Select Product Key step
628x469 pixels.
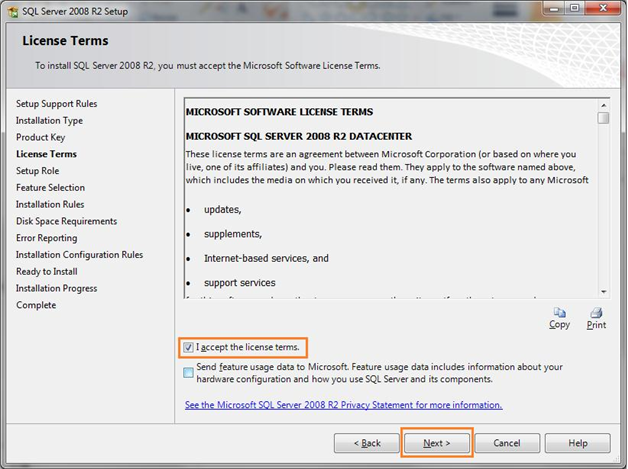[x=40, y=137]
